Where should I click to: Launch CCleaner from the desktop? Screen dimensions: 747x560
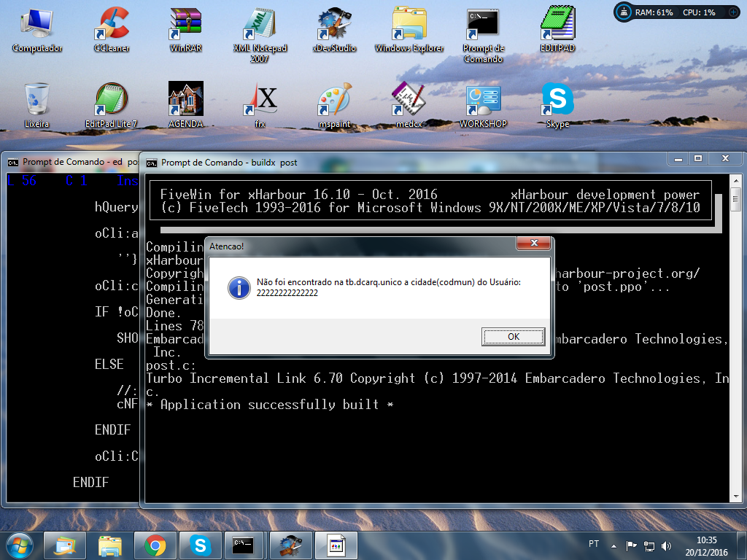point(112,29)
